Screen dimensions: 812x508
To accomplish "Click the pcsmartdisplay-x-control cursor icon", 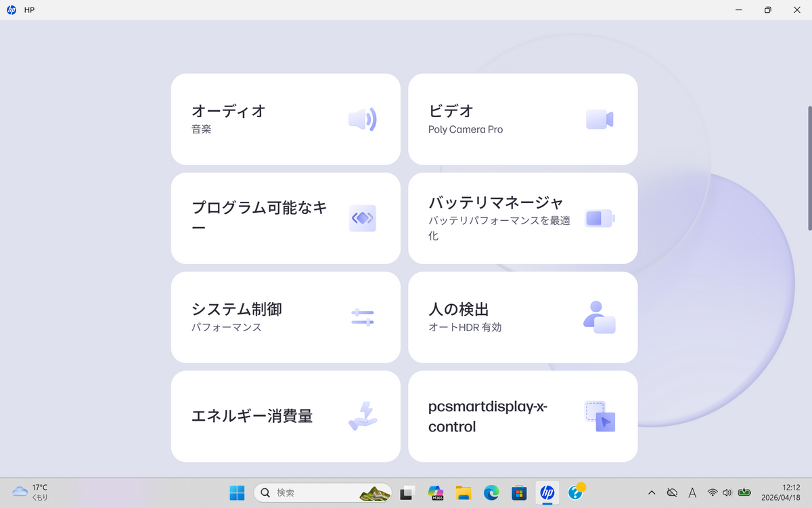I will [x=600, y=417].
